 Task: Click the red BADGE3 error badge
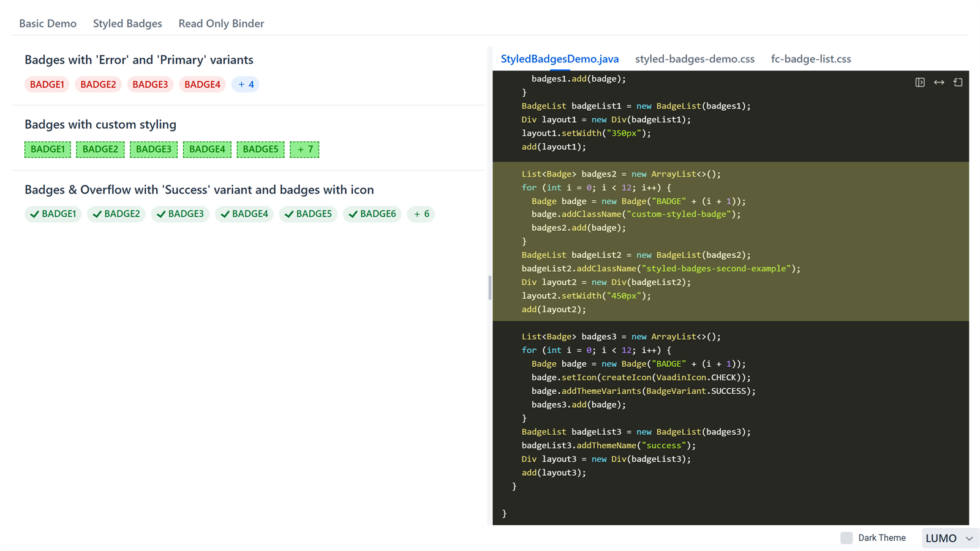150,84
